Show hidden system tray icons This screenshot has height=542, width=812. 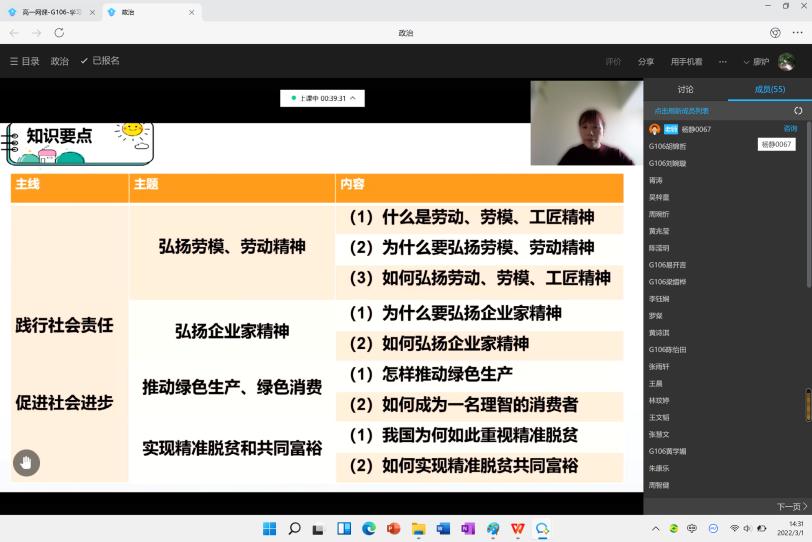pyautogui.click(x=656, y=528)
